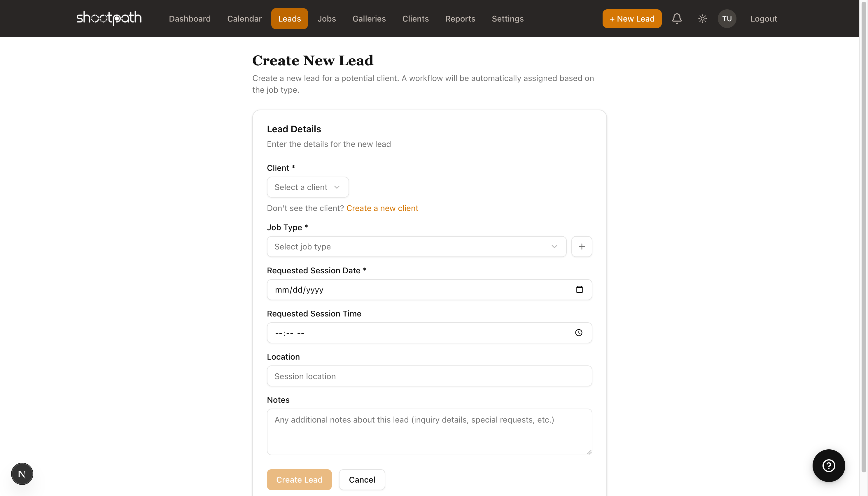Screen dimensions: 868x496
Task: Click the plus icon to add a job type
Action: 582,246
